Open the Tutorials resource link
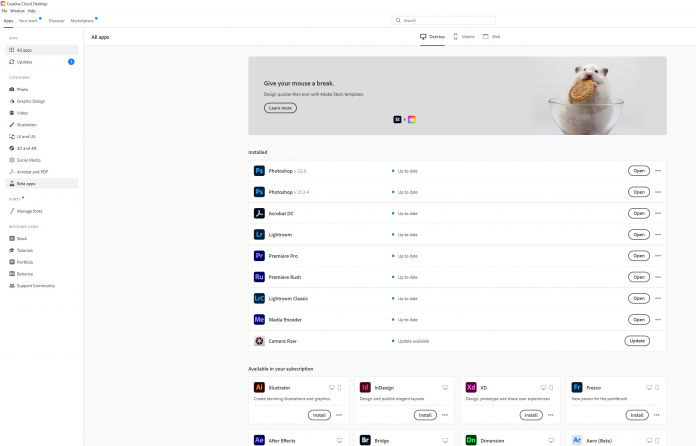Screen dimensions: 696x446 [x=42, y=250]
